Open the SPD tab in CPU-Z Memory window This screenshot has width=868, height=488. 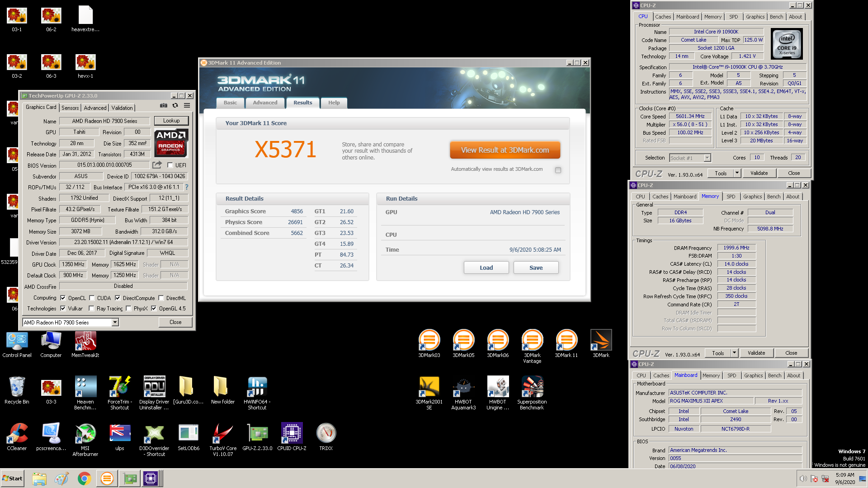731,197
